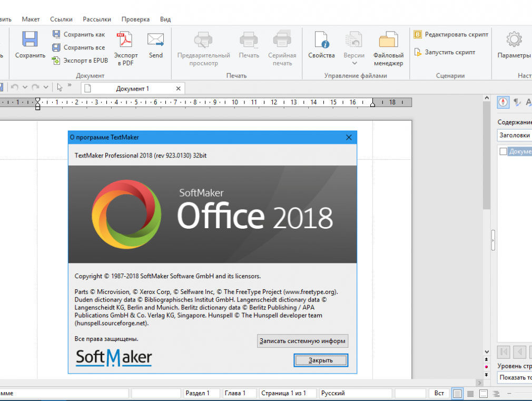Click the left indent marker on ruler

pyautogui.click(x=37, y=104)
